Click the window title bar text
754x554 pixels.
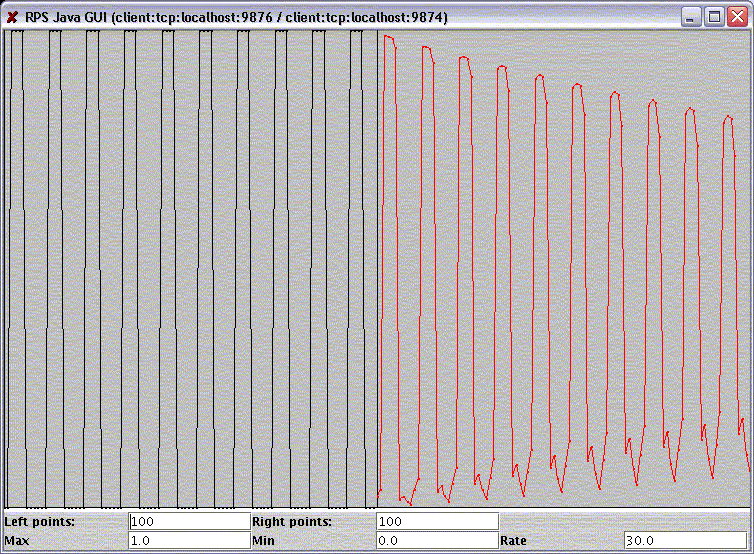point(236,17)
